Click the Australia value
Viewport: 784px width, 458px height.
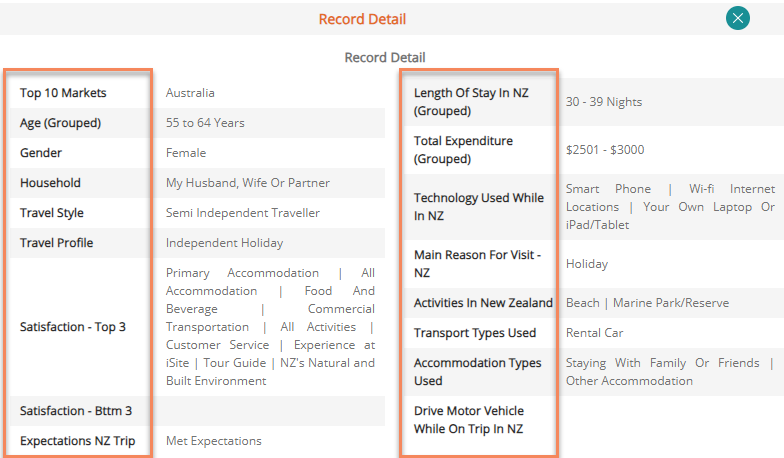point(190,93)
